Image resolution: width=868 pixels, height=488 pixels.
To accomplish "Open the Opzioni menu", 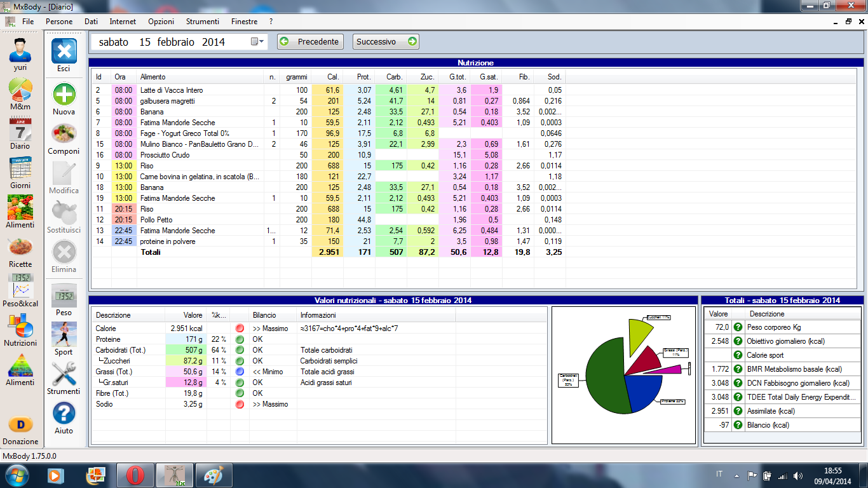I will coord(161,22).
